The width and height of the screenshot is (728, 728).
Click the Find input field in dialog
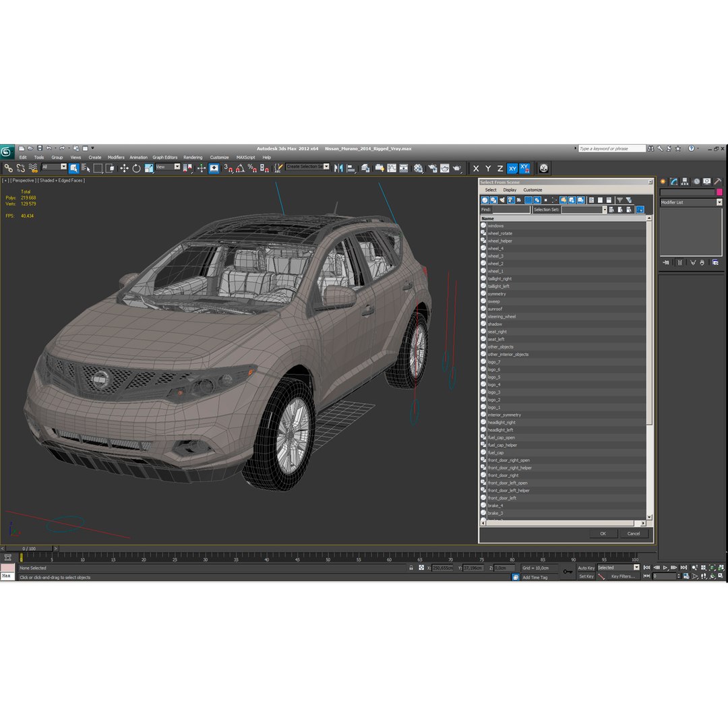(x=511, y=210)
